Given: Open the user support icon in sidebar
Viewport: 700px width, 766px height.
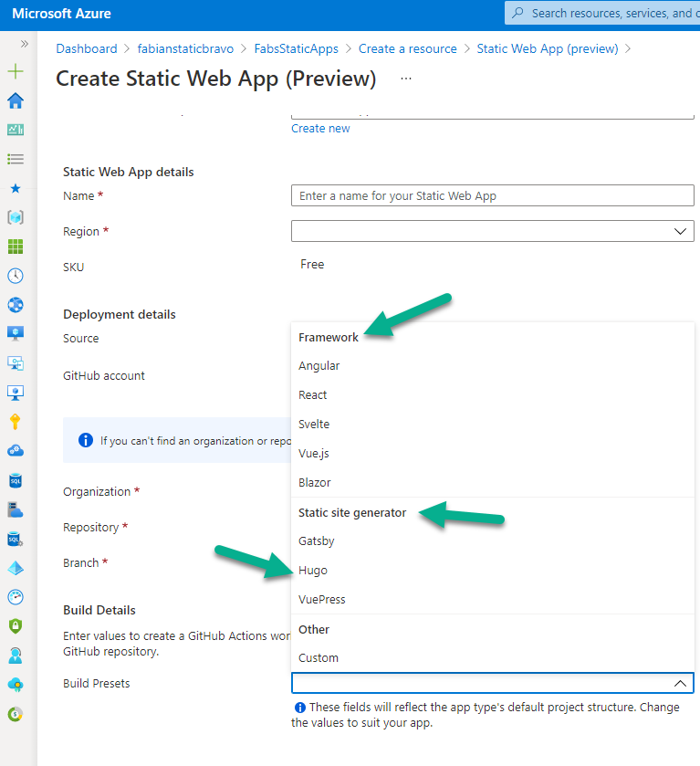Looking at the screenshot, I should (x=16, y=656).
